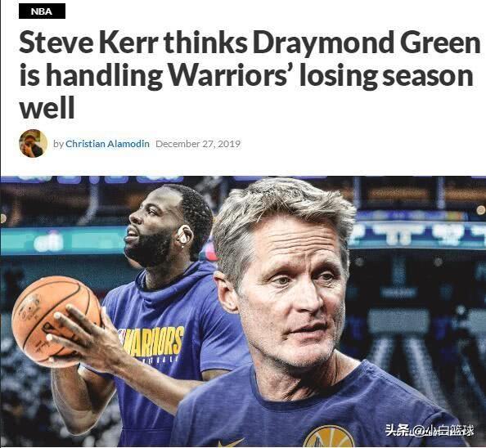Open the NBA category tag

(x=42, y=11)
